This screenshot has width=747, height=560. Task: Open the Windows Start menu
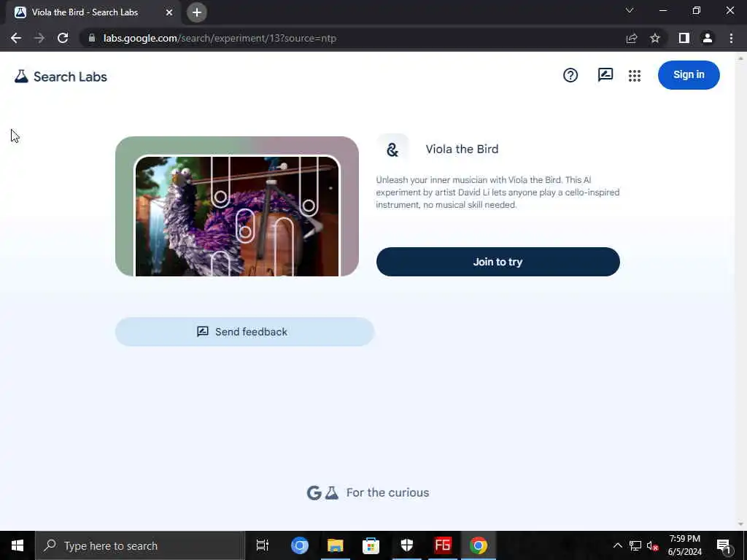pyautogui.click(x=18, y=545)
